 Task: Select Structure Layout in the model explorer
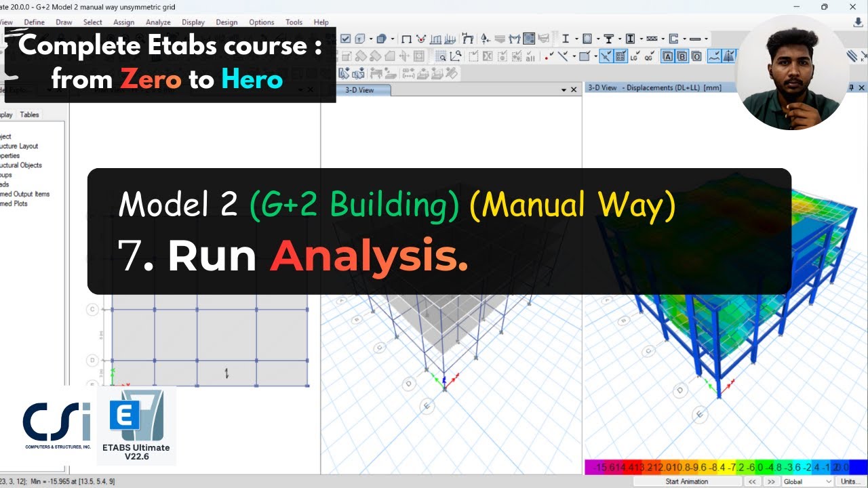coord(19,146)
